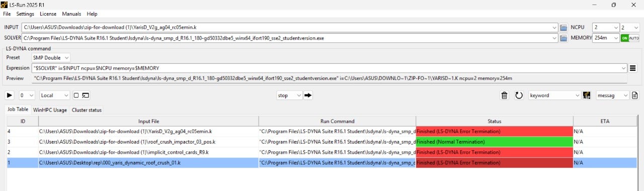Delete the selected job with the trash icon

(505, 95)
